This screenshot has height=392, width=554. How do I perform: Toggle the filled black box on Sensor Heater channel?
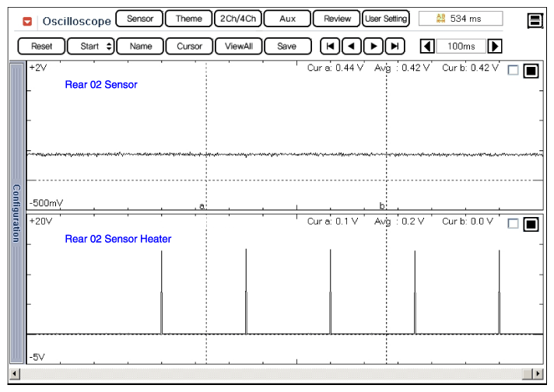click(531, 225)
